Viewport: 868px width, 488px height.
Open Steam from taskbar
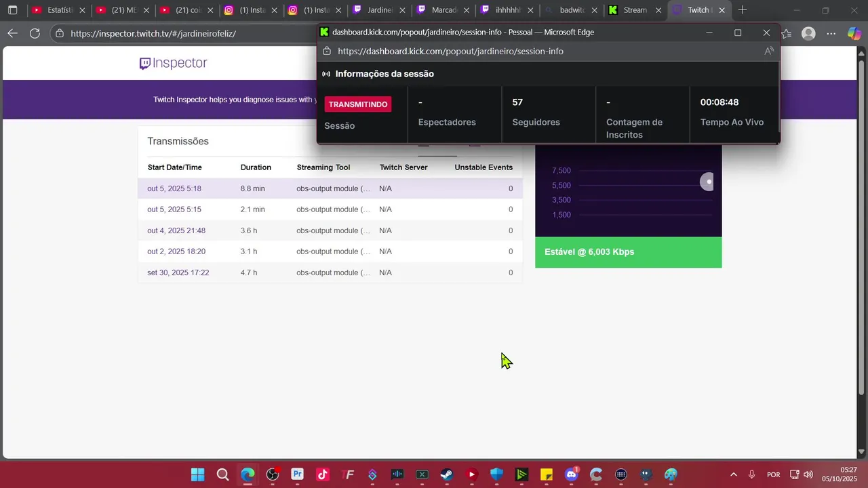tap(447, 474)
